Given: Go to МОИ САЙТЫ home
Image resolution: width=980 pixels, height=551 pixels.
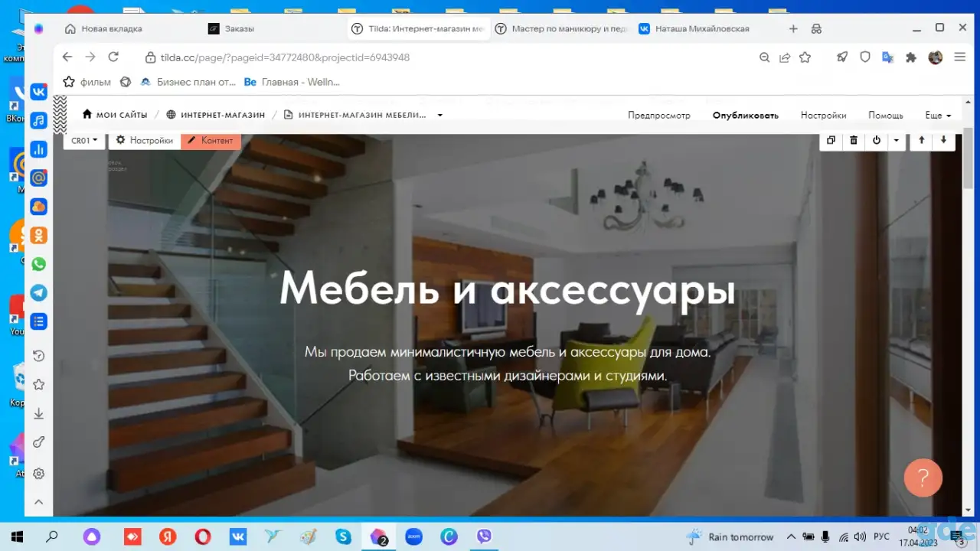Looking at the screenshot, I should tap(115, 115).
